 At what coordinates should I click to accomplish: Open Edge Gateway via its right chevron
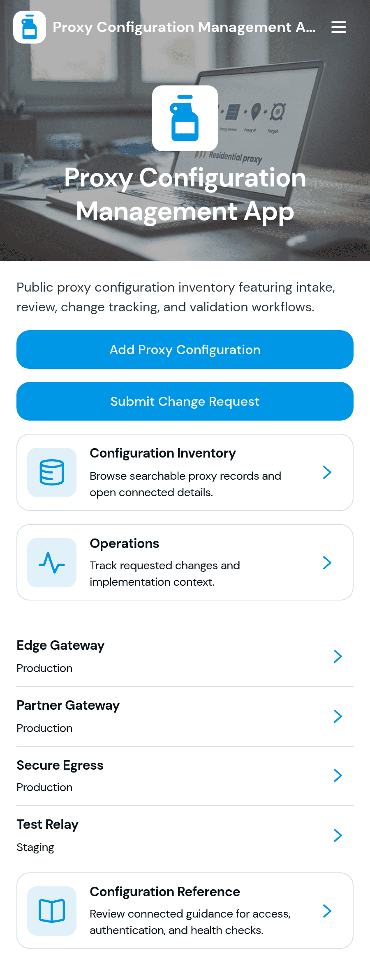[x=338, y=656]
